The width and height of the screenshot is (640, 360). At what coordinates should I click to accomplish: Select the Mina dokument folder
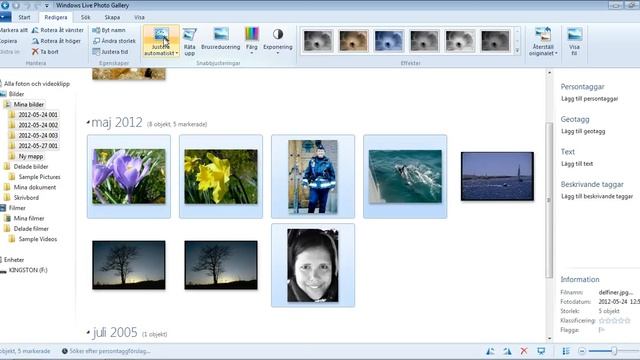35,187
